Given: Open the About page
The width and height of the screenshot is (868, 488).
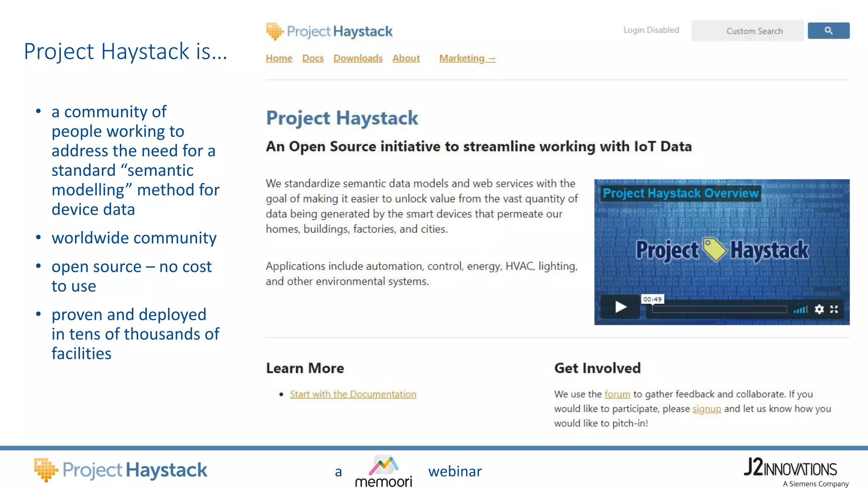Looking at the screenshot, I should coord(406,58).
